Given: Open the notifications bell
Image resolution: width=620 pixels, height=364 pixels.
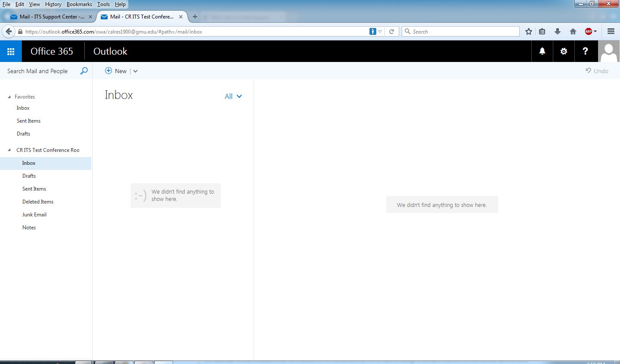Looking at the screenshot, I should 542,52.
